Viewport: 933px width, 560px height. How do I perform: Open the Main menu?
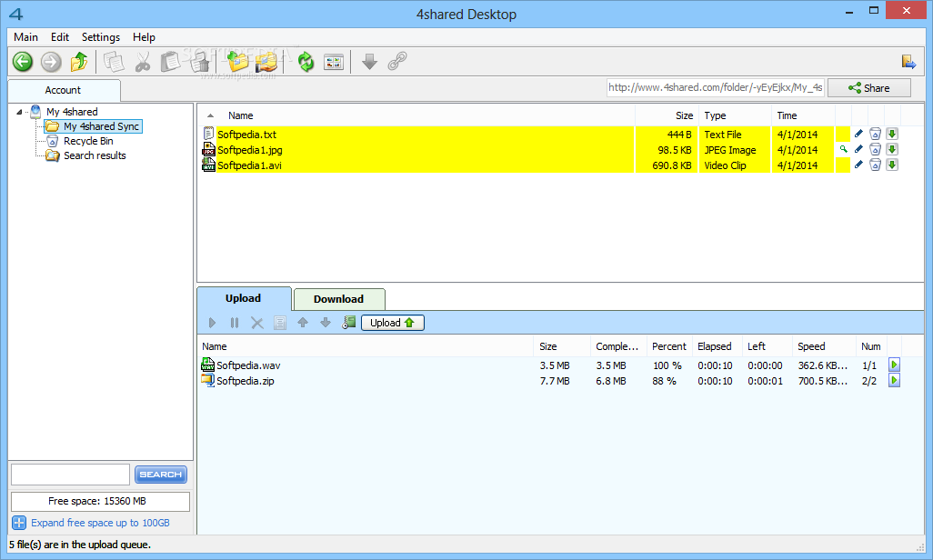26,37
